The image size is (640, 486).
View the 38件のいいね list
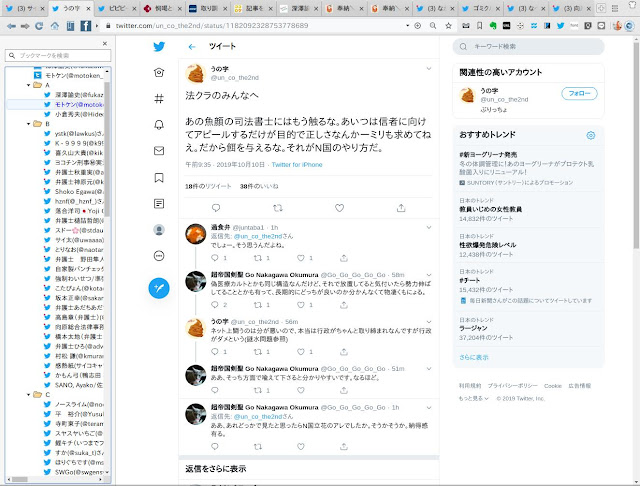[259, 186]
